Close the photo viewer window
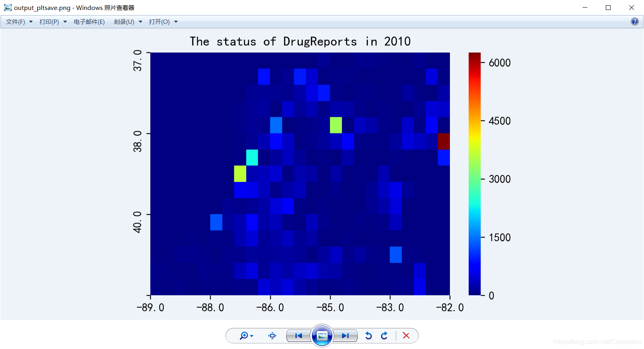The image size is (644, 349). (x=632, y=8)
